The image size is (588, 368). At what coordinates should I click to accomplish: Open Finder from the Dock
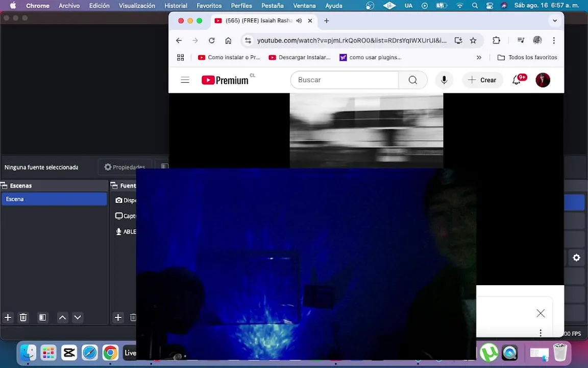(29, 353)
